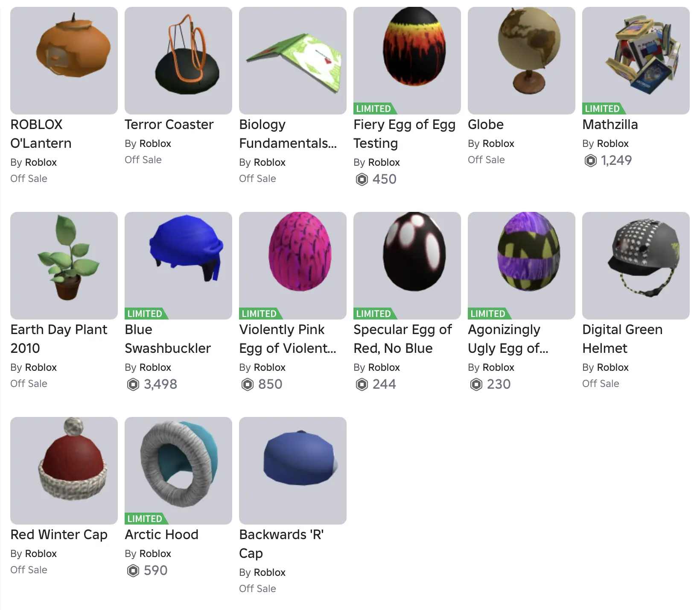Viewport: 700px width, 610px height.
Task: Click the Terror Coaster item image
Action: (x=178, y=61)
